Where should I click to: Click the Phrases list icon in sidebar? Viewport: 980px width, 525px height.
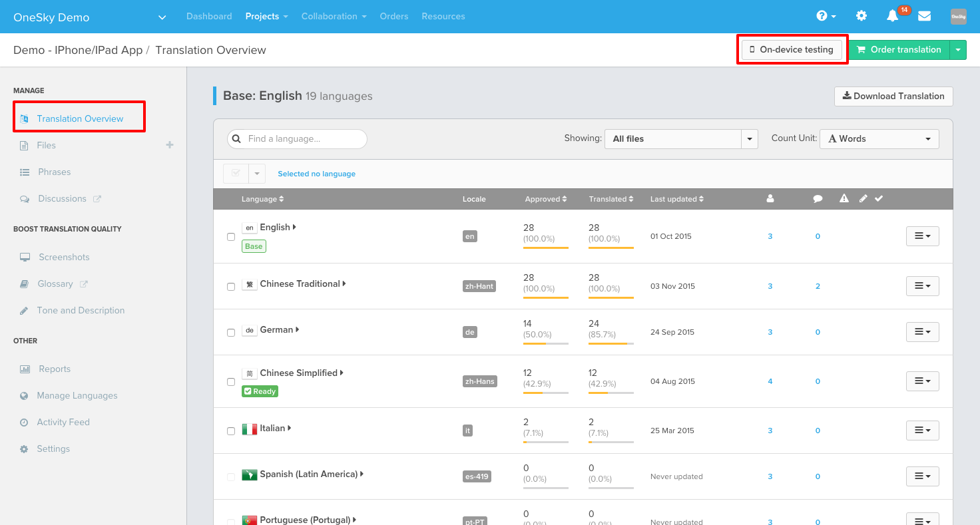click(x=25, y=172)
